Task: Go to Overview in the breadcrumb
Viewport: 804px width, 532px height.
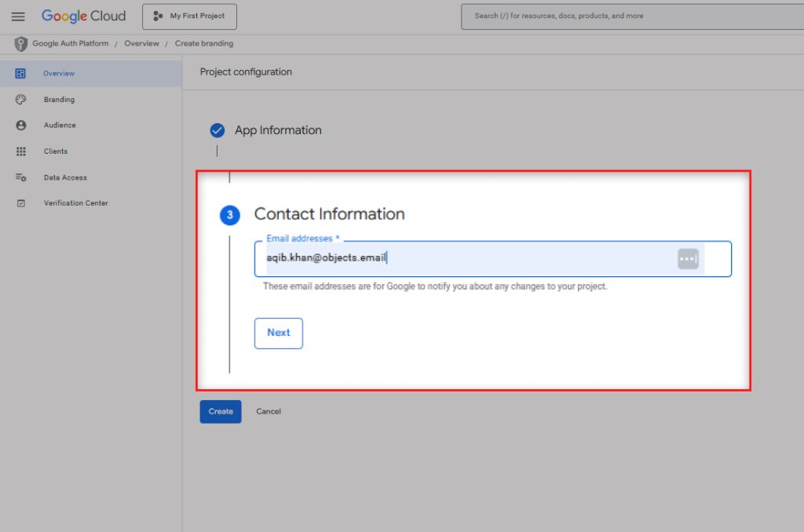Action: pos(141,44)
